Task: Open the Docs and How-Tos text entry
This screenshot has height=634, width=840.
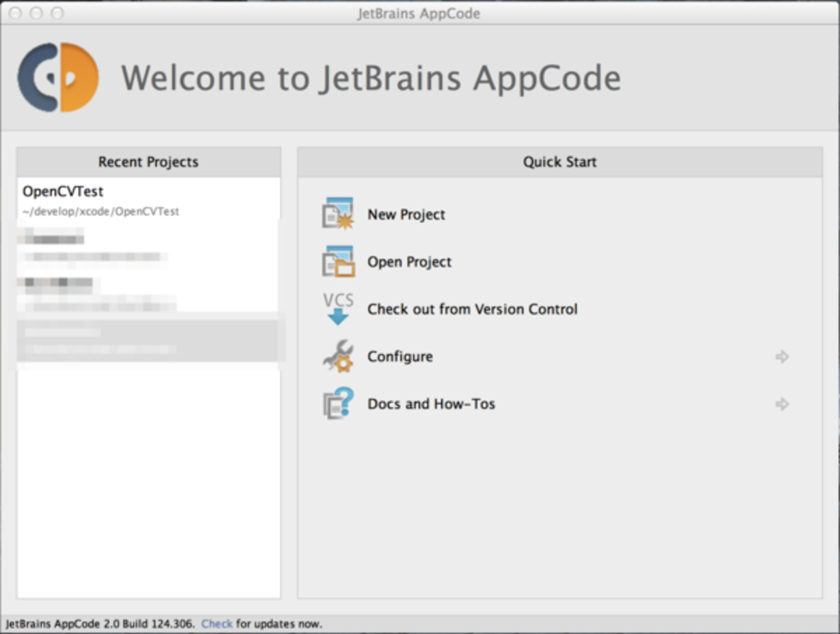Action: 431,404
